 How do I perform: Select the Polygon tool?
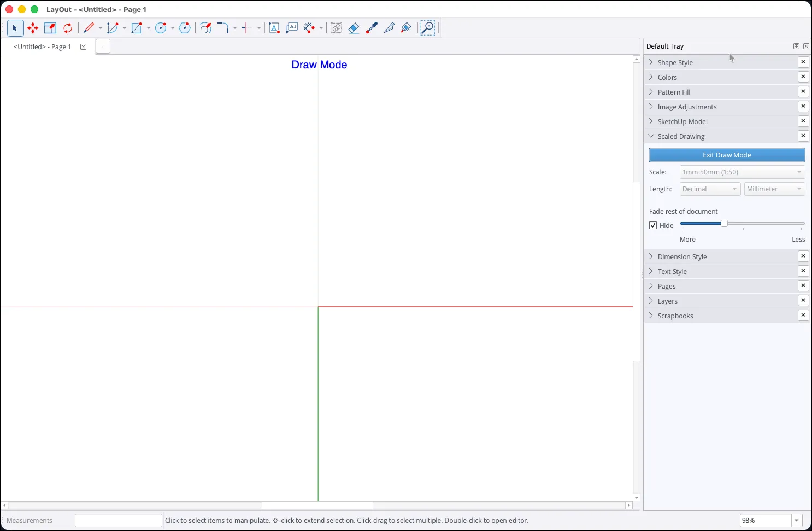(x=185, y=28)
